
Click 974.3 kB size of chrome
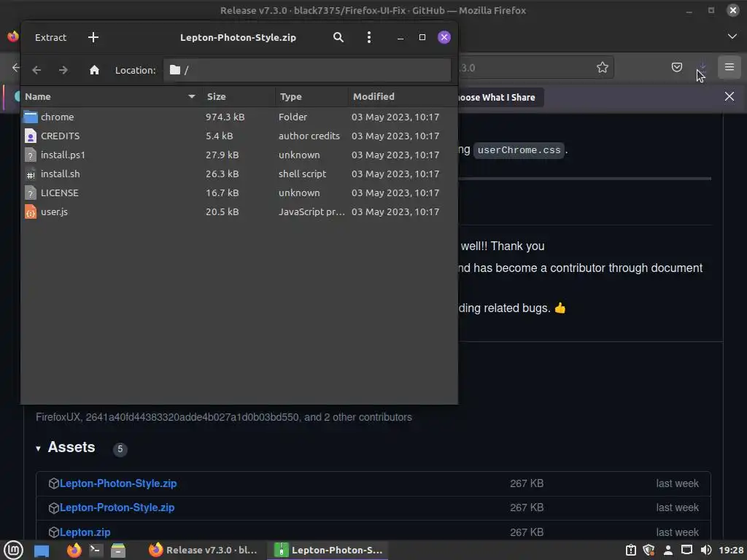coord(225,117)
